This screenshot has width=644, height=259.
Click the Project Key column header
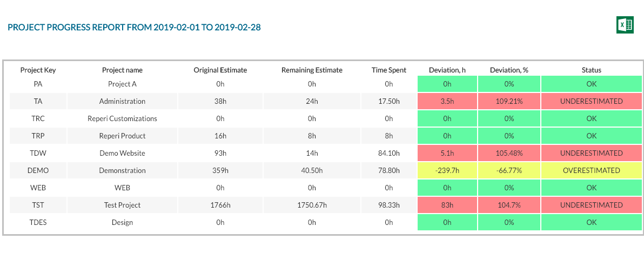click(38, 70)
